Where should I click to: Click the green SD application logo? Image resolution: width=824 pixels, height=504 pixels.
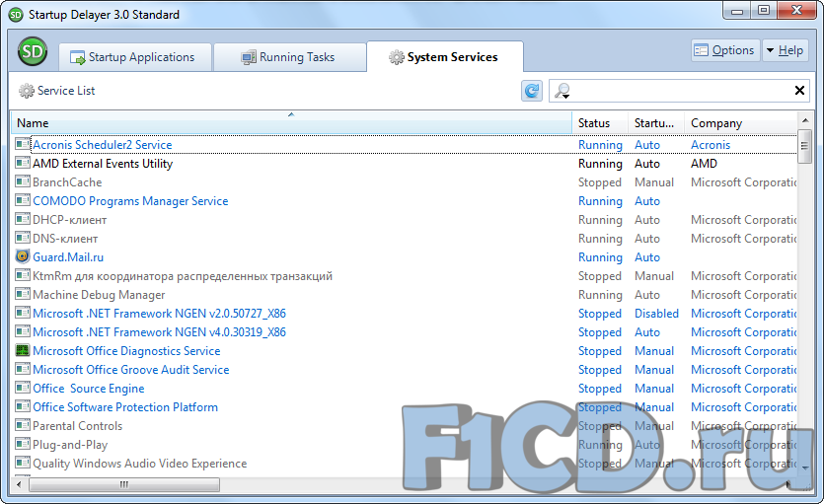coord(33,51)
